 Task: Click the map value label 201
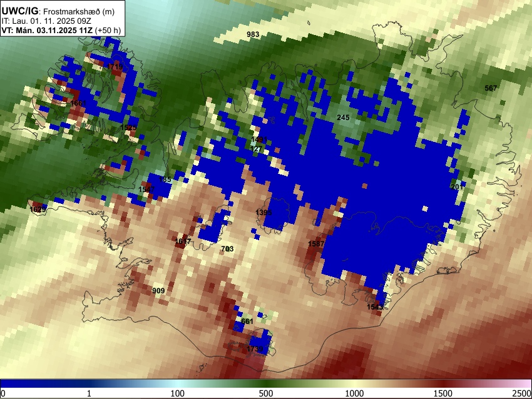457,187
